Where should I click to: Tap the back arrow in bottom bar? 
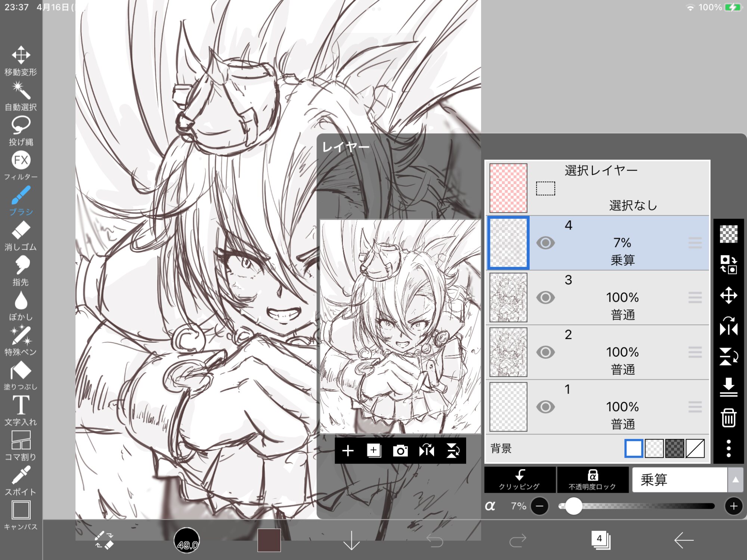(684, 540)
